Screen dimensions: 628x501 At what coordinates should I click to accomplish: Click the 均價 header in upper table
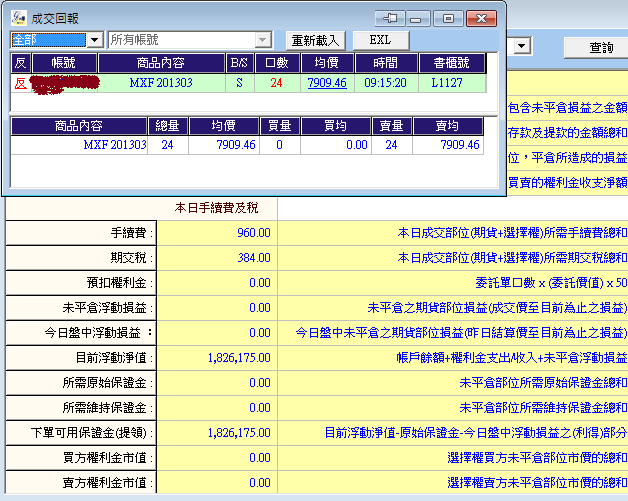click(x=327, y=63)
